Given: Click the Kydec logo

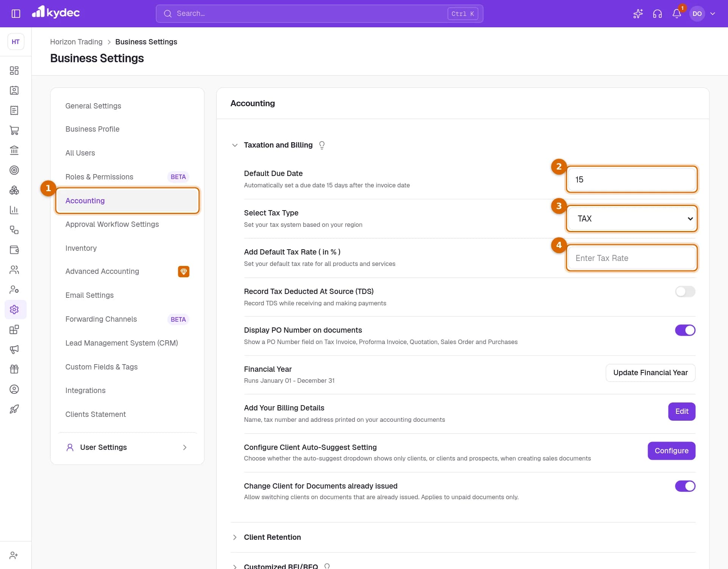Looking at the screenshot, I should [x=56, y=12].
